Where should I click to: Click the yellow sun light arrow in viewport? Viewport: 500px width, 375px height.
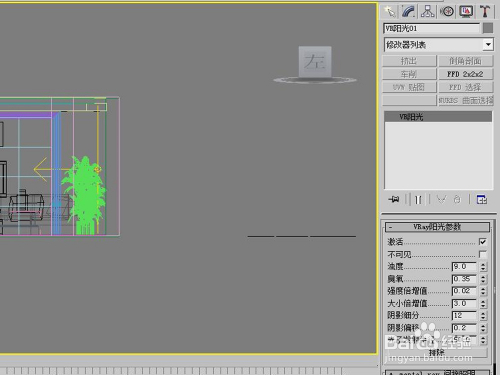pos(53,170)
